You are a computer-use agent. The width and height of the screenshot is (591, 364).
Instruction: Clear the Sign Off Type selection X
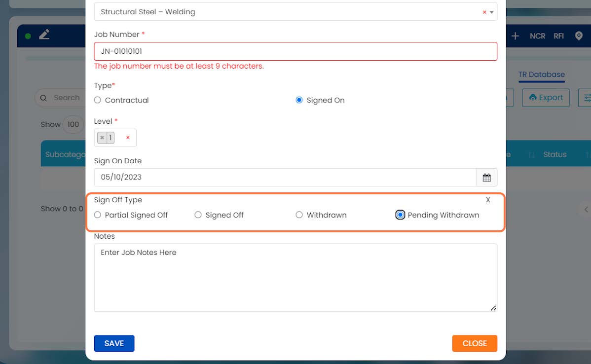(x=488, y=200)
